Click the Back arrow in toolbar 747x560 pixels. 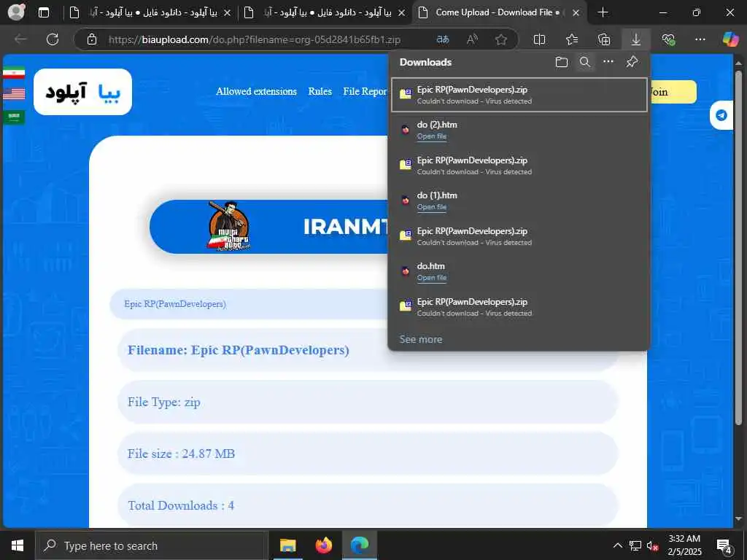(x=20, y=39)
